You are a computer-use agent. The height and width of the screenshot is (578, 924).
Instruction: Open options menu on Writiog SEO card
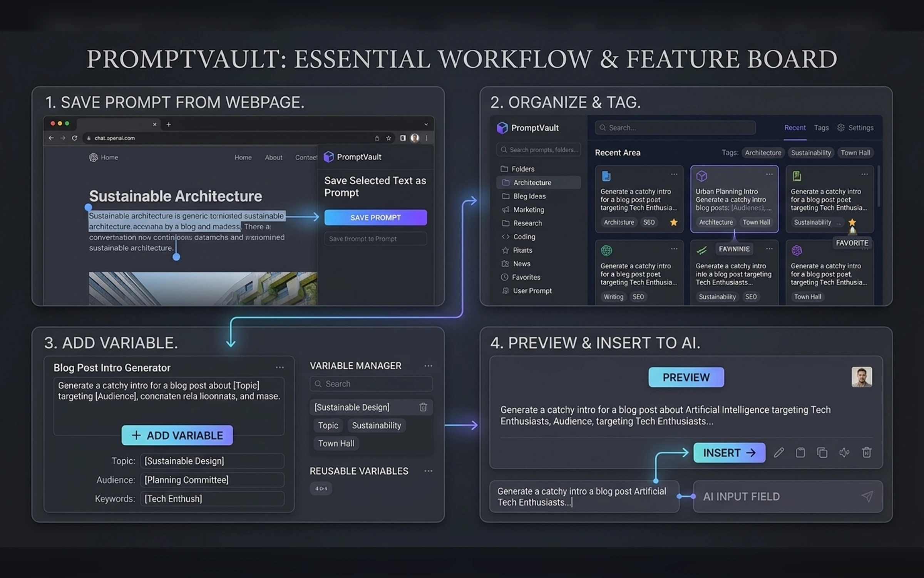point(674,249)
